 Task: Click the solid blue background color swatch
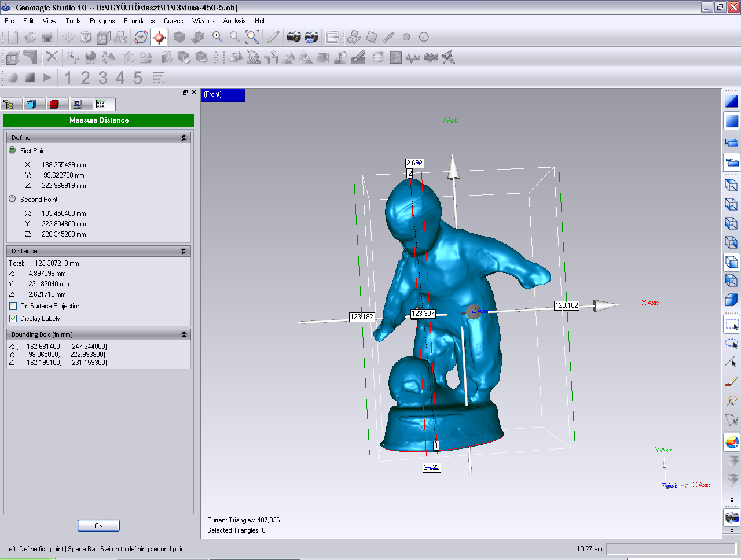click(732, 121)
